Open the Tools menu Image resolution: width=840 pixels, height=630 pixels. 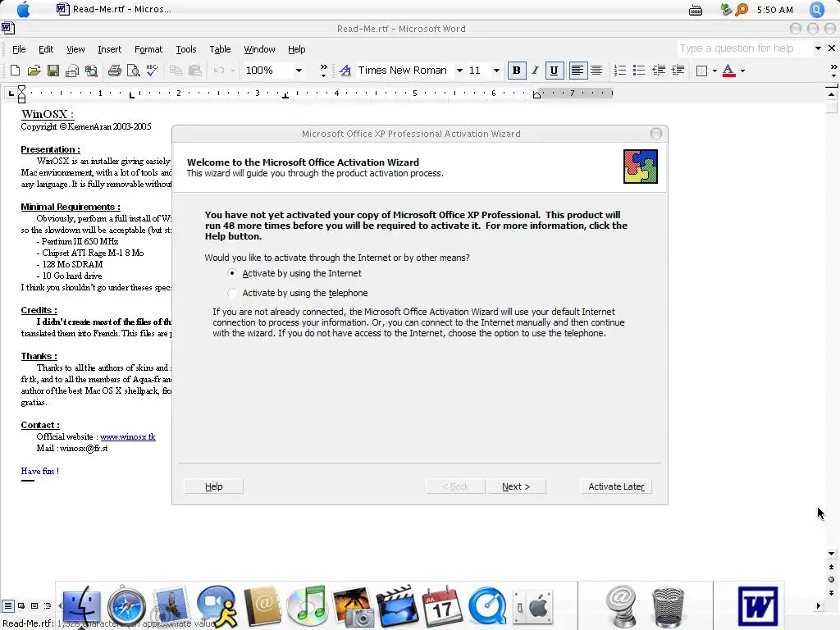tap(186, 49)
